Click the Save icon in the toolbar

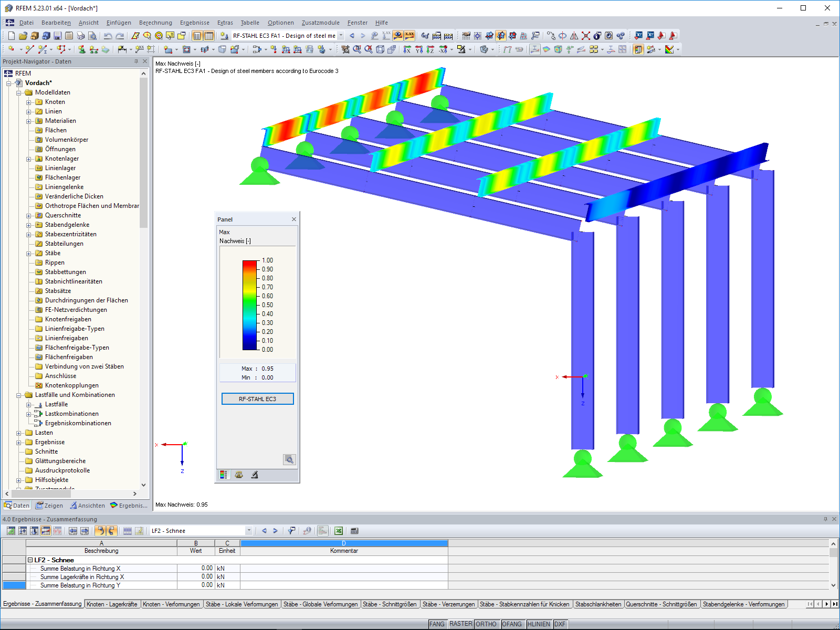[x=57, y=36]
